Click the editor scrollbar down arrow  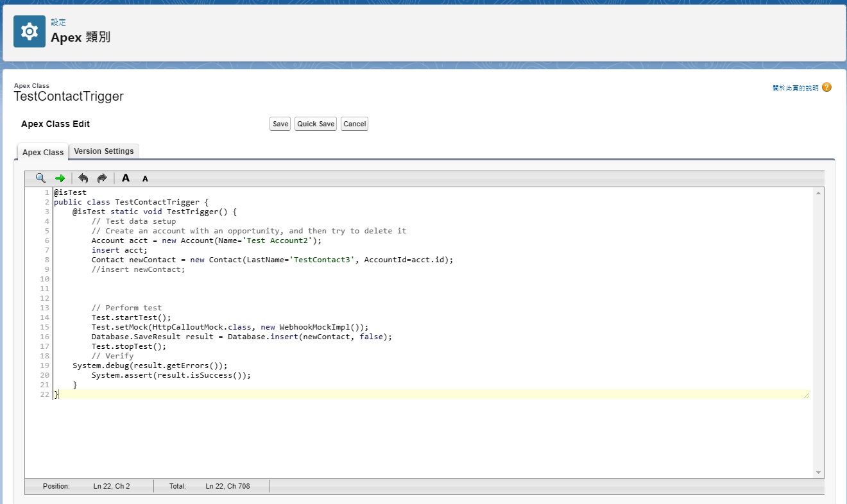[818, 473]
